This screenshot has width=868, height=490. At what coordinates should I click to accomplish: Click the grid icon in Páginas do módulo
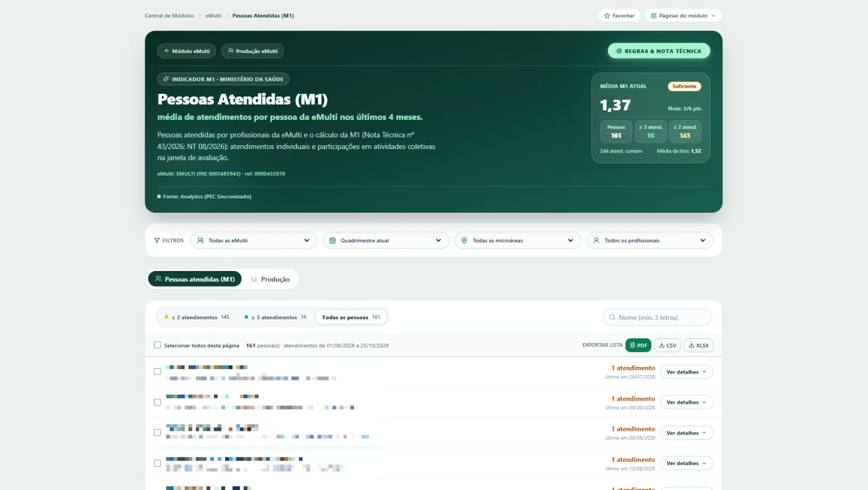[654, 16]
